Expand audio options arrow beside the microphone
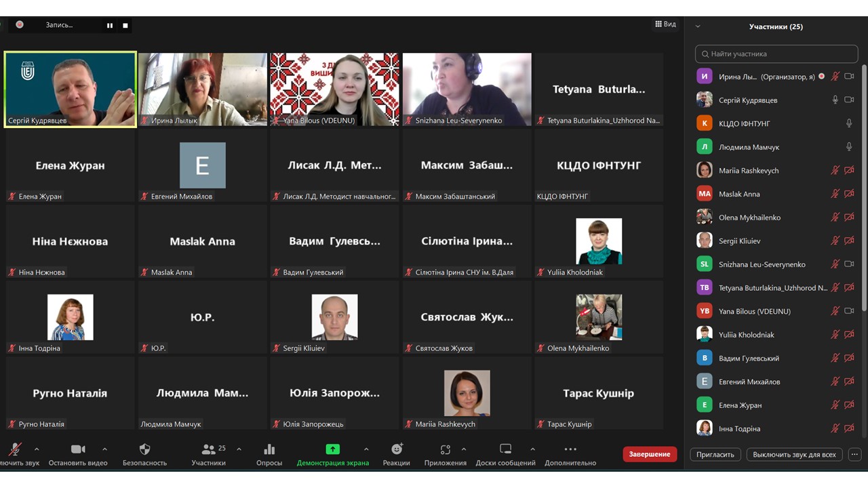 [x=37, y=449]
